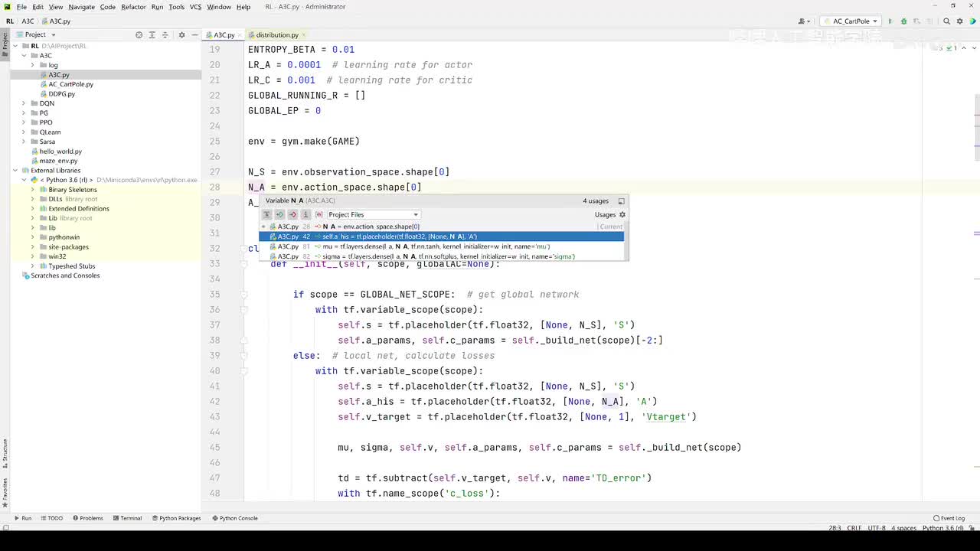
Task: Click locate file target icon in Project panel
Action: tap(139, 34)
